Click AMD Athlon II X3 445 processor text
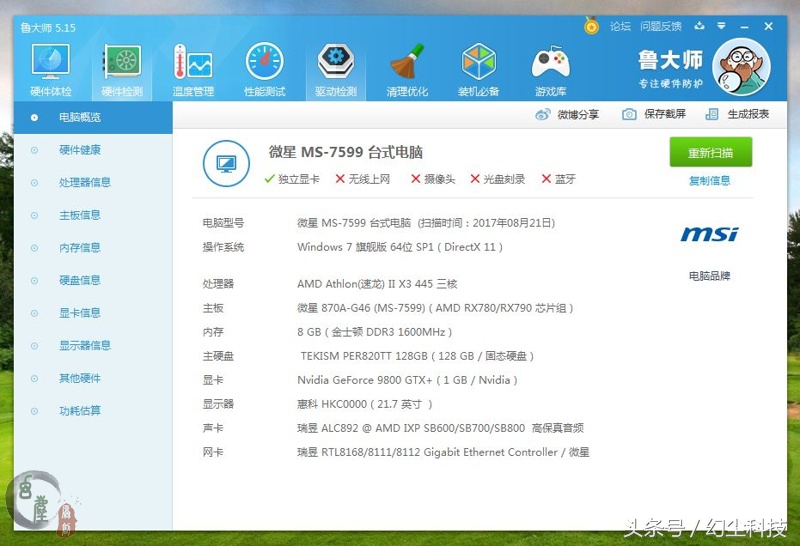The image size is (800, 546). [x=377, y=284]
